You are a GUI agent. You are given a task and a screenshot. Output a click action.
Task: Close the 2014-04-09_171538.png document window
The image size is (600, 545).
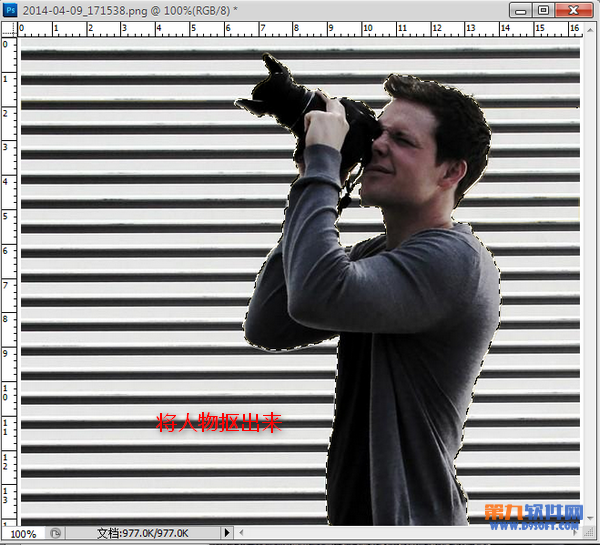tap(574, 10)
